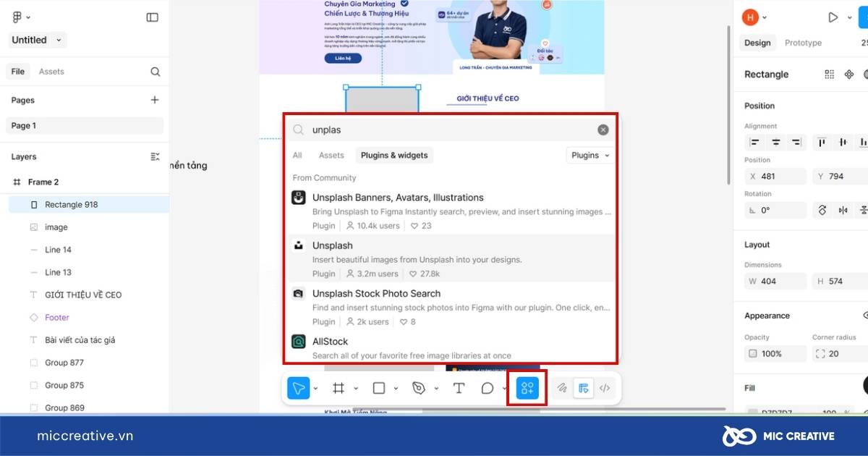Select the Pen tool
The width and height of the screenshot is (868, 456).
pyautogui.click(x=418, y=389)
